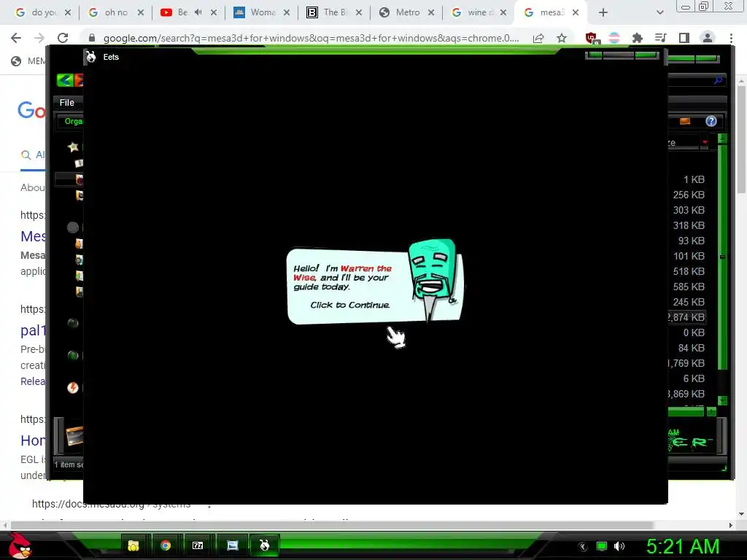Viewport: 747px width, 560px height.
Task: Click Chrome page vertical scrollbar thumb
Action: 741,139
